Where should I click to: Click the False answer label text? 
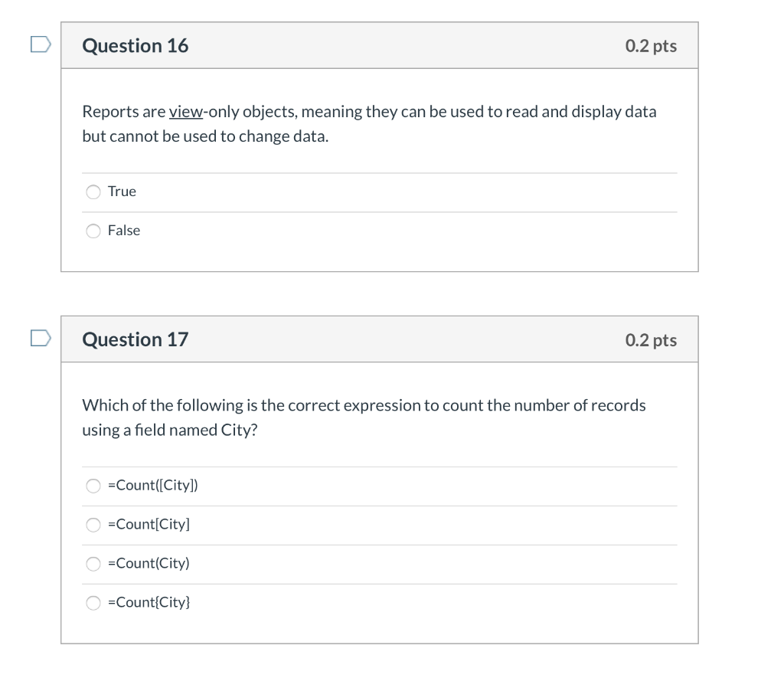coord(126,231)
